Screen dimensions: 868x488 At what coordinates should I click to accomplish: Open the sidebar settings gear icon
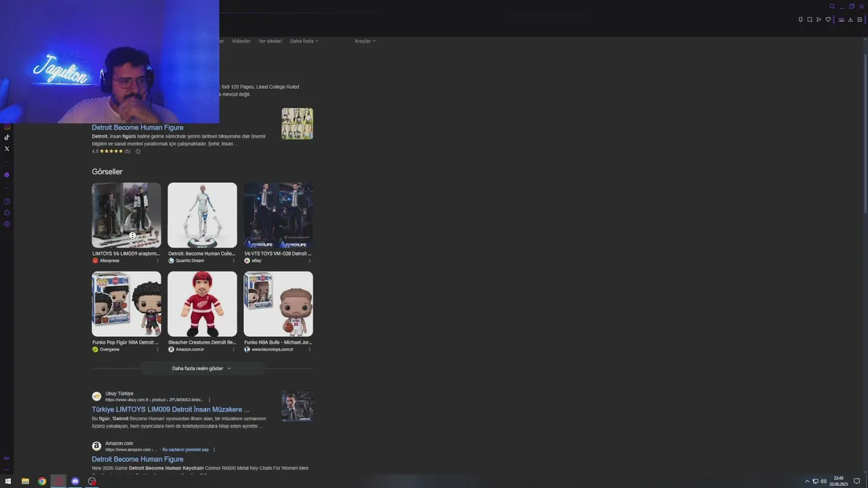click(x=7, y=224)
